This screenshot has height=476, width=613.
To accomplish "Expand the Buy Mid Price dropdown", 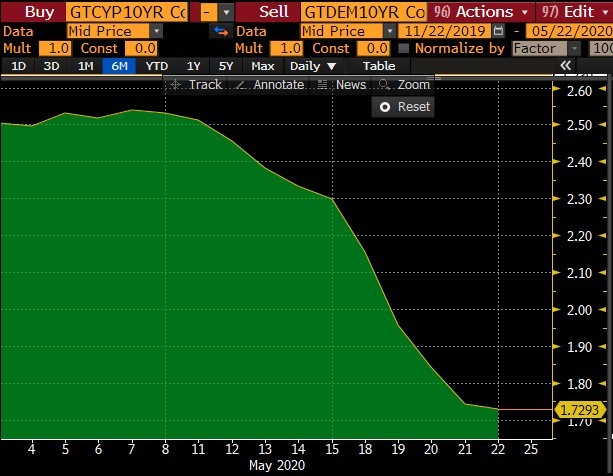I will pos(157,31).
